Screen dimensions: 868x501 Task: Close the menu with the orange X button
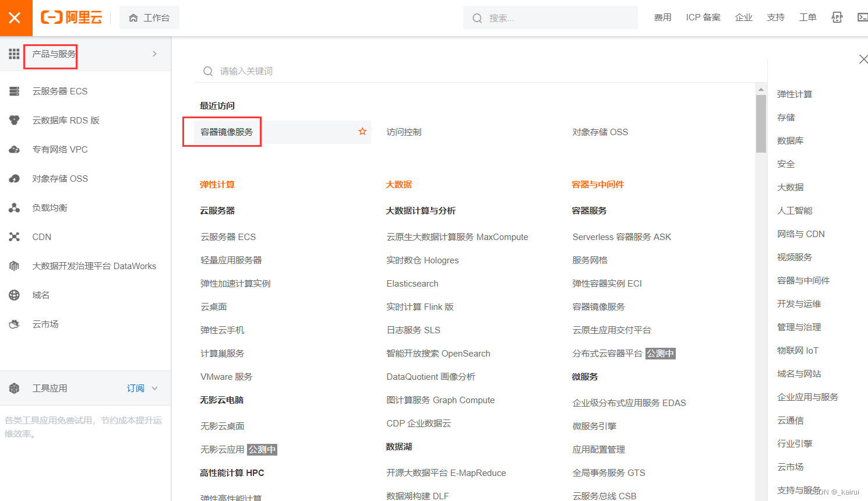point(16,18)
